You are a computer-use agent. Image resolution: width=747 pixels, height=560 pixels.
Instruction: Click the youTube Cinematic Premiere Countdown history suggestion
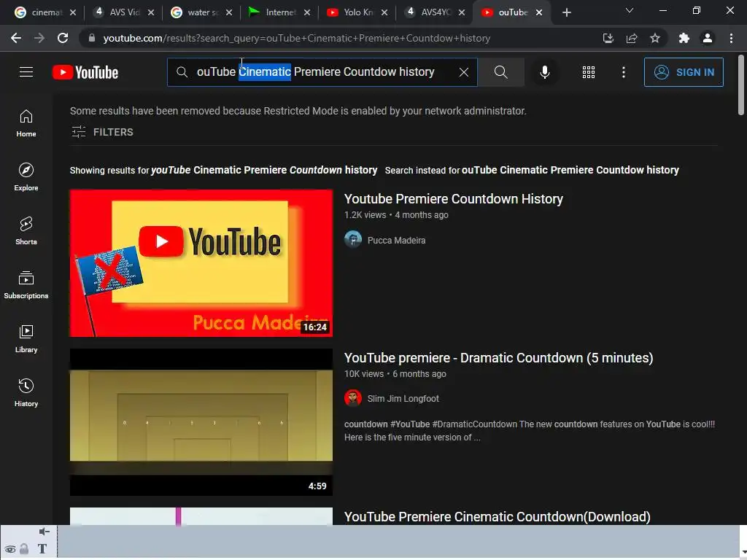click(x=264, y=170)
